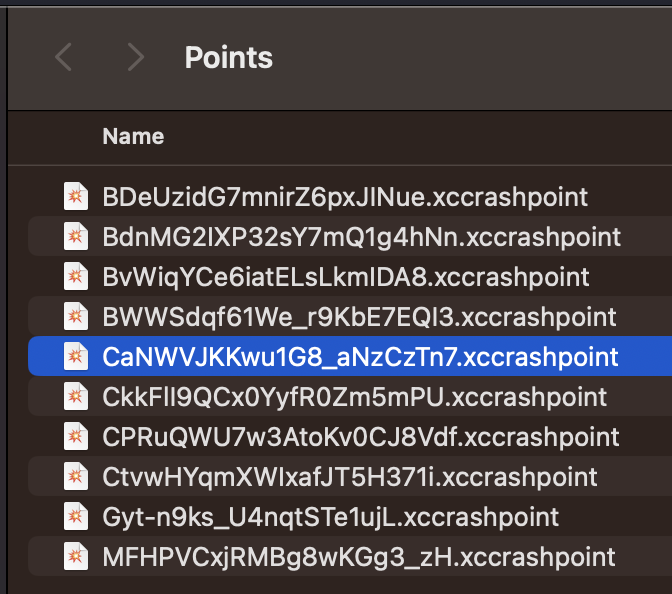Click the Finder forward navigation arrow
The image size is (672, 594).
[136, 58]
